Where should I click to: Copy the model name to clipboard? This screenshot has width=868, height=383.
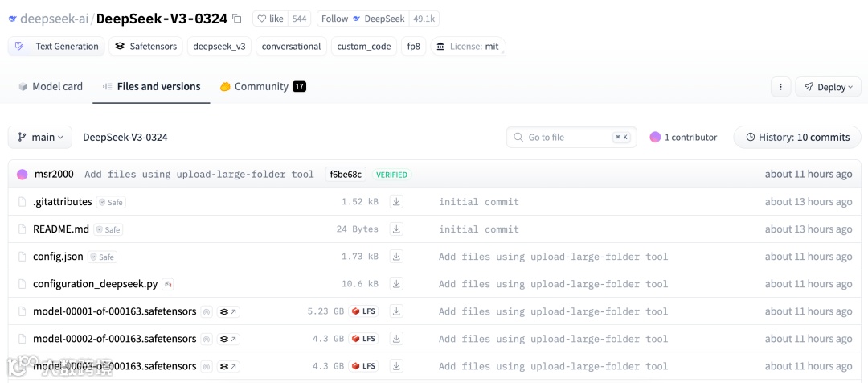(x=237, y=19)
